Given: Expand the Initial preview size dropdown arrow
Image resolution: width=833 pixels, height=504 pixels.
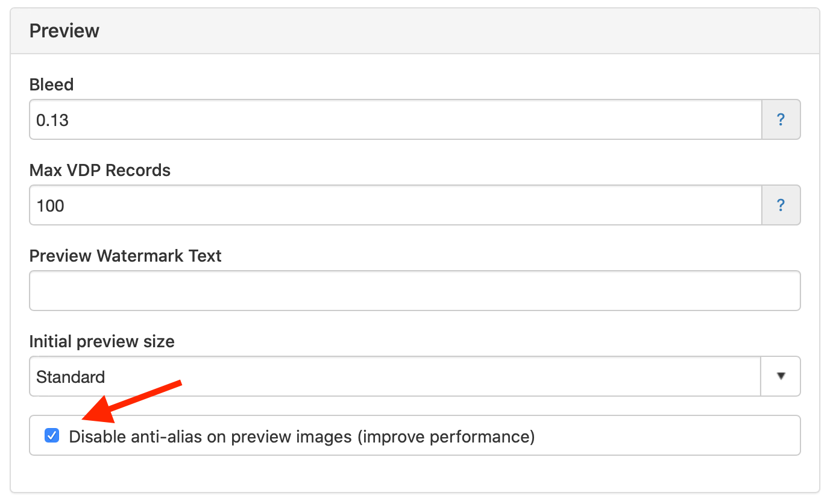Looking at the screenshot, I should click(x=781, y=376).
